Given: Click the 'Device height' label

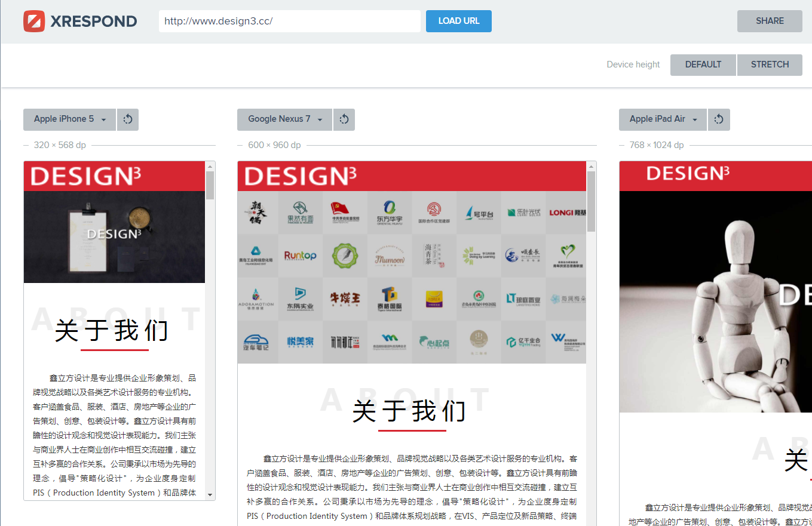Looking at the screenshot, I should coord(633,64).
